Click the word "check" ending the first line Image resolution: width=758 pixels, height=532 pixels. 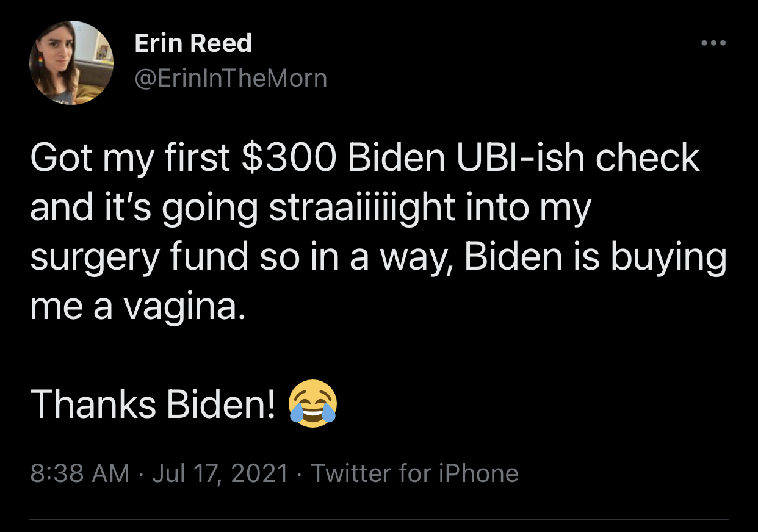pyautogui.click(x=648, y=159)
